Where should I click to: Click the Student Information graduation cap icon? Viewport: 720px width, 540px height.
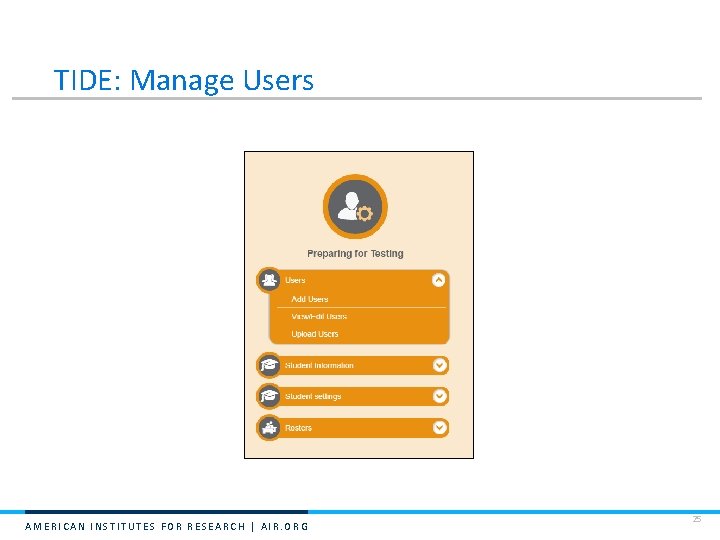(269, 365)
